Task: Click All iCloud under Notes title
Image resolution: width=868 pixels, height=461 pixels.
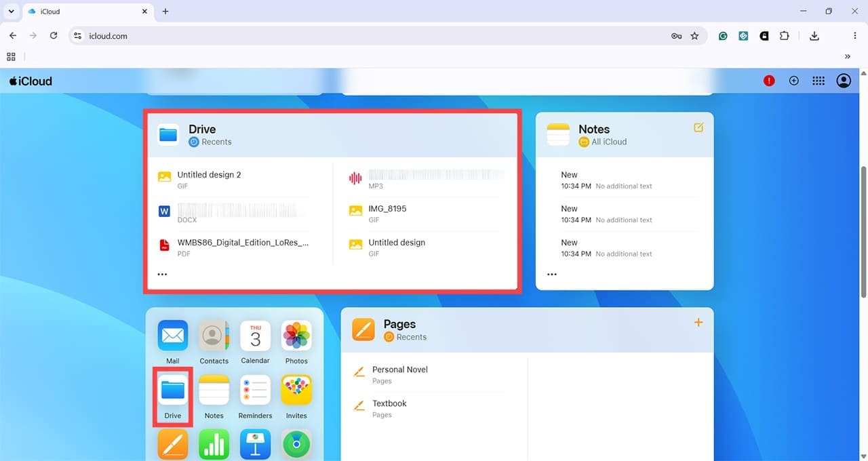Action: 609,142
